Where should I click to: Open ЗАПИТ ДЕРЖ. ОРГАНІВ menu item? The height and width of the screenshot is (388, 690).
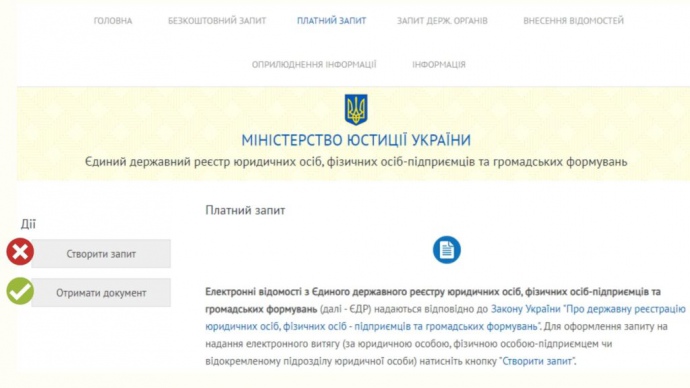[442, 21]
